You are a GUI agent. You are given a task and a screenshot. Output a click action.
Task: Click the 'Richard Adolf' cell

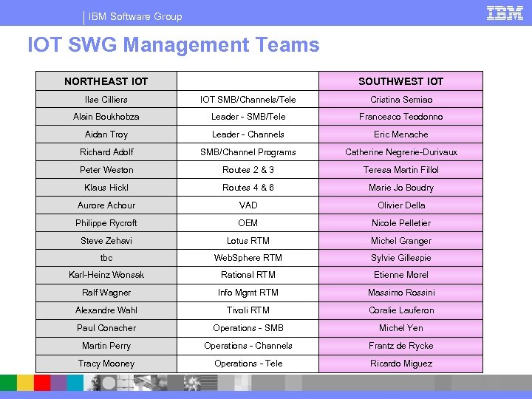click(106, 152)
